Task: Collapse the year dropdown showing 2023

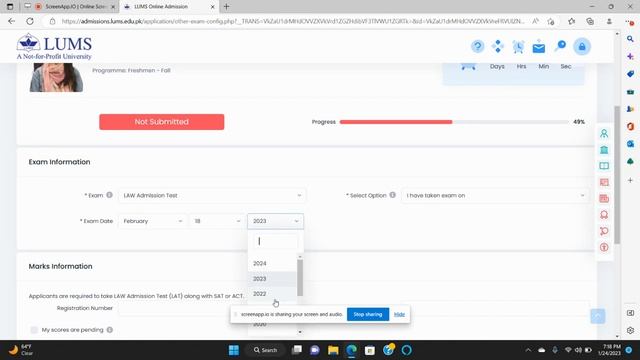Action: pos(276,221)
